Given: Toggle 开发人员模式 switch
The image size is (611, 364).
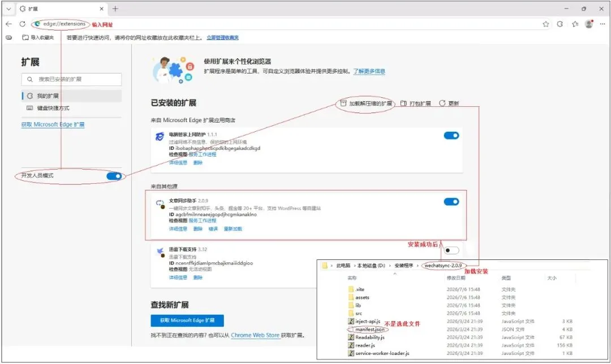Looking at the screenshot, I should point(114,176).
